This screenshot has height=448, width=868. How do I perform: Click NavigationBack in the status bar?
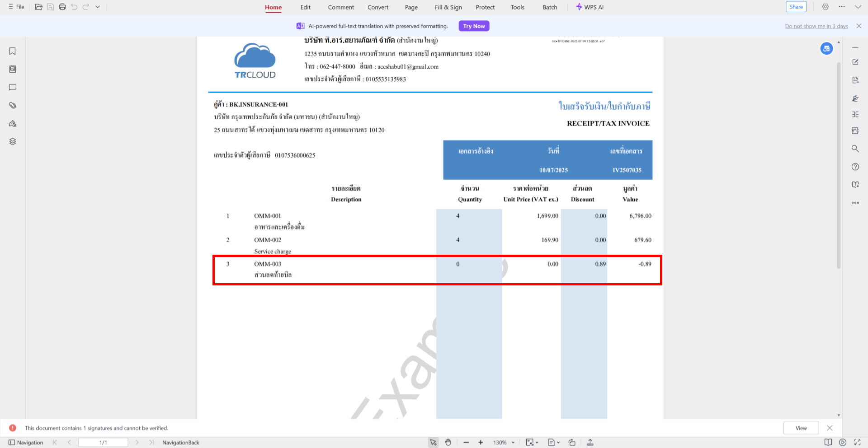(181, 443)
